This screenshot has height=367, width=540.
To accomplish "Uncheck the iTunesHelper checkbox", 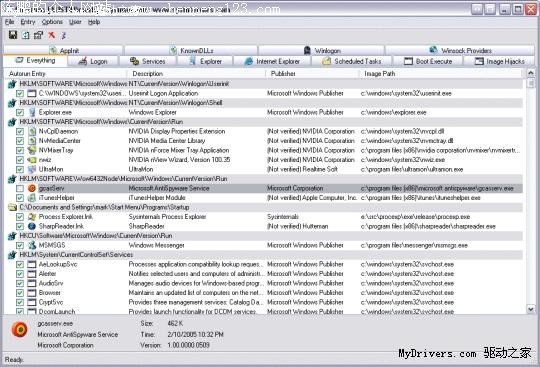I will click(x=20, y=198).
